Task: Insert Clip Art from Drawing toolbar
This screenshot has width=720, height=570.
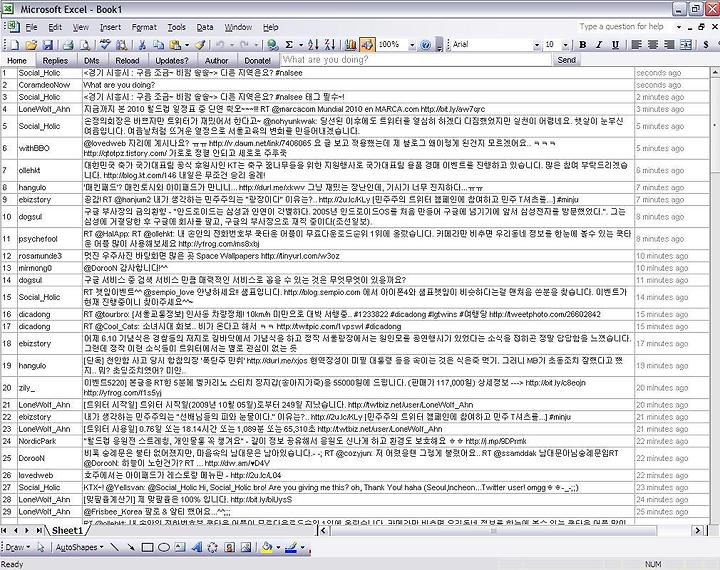Action: 230,547
